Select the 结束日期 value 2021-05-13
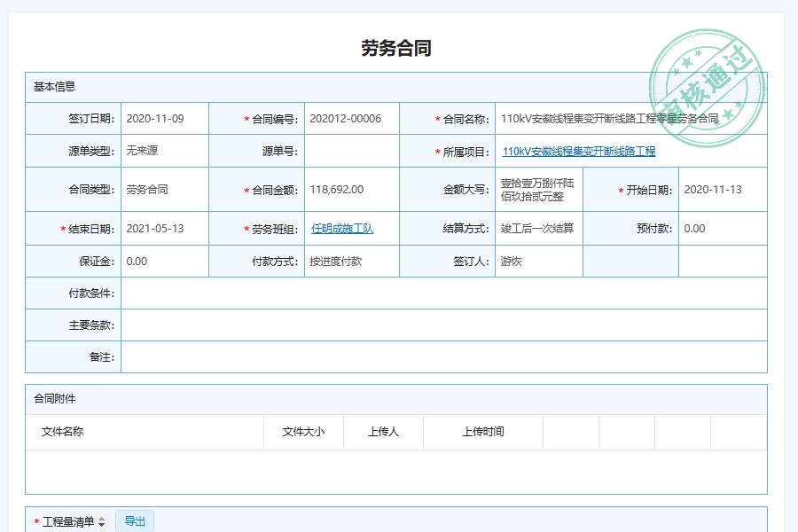 [155, 229]
